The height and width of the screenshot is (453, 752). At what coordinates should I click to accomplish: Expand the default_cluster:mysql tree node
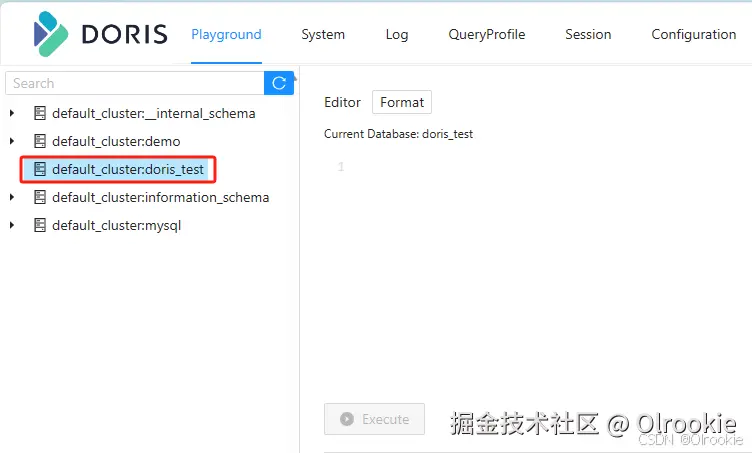[12, 225]
